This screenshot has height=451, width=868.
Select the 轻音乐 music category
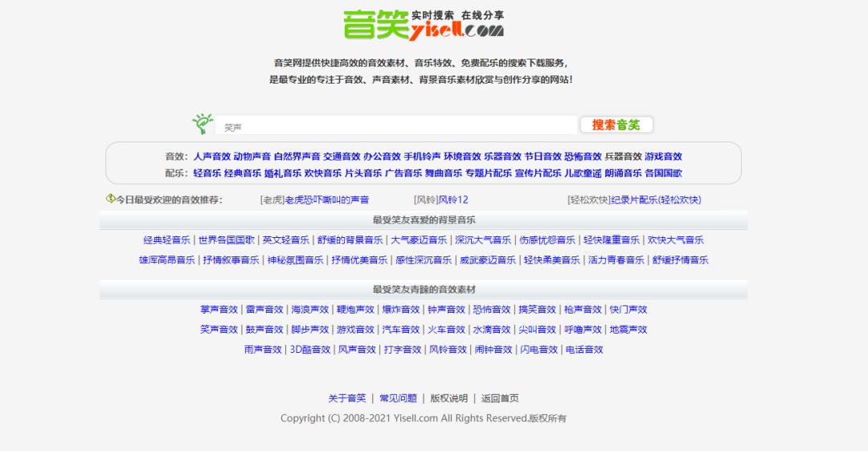[x=207, y=173]
